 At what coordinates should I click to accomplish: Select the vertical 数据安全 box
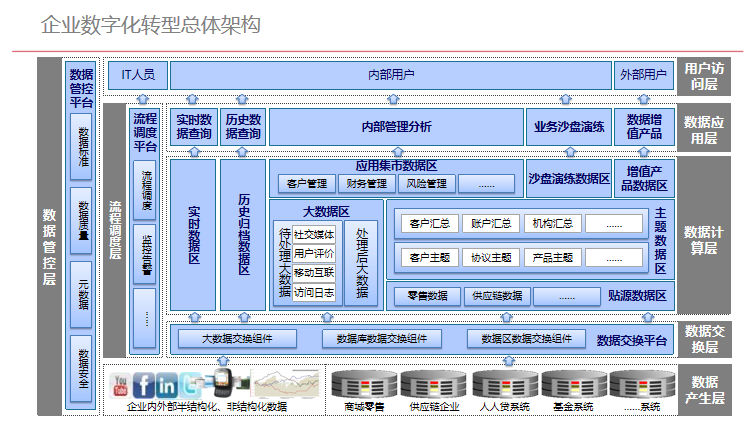pos(80,369)
